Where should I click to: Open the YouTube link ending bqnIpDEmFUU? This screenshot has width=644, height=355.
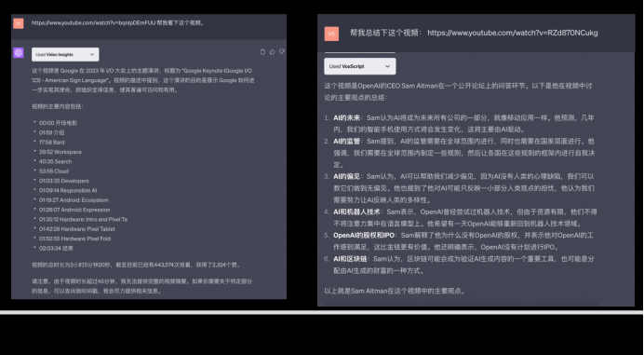(93, 23)
